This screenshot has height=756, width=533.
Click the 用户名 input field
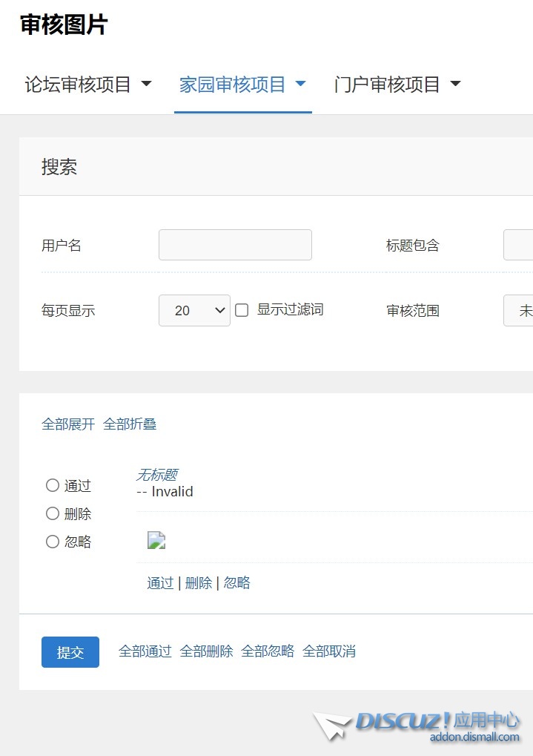[235, 245]
